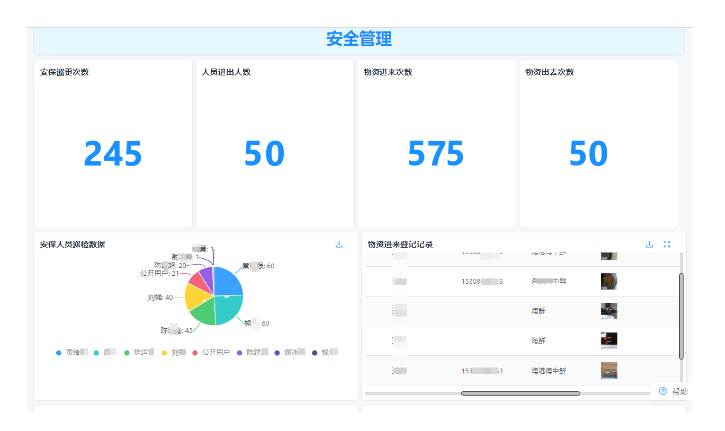Screen dimensions: 725x431
Task: Open the dark red thumbnail image
Action: coord(609,340)
